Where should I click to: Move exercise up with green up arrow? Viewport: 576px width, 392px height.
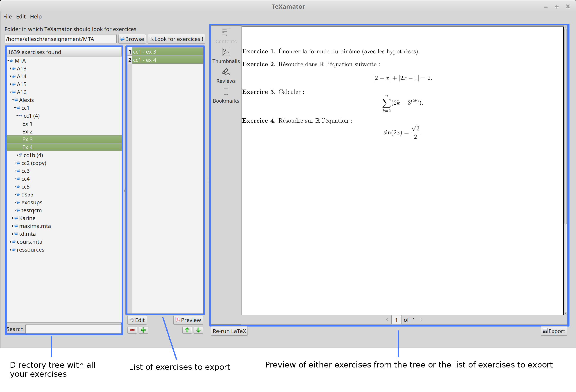[x=187, y=330]
